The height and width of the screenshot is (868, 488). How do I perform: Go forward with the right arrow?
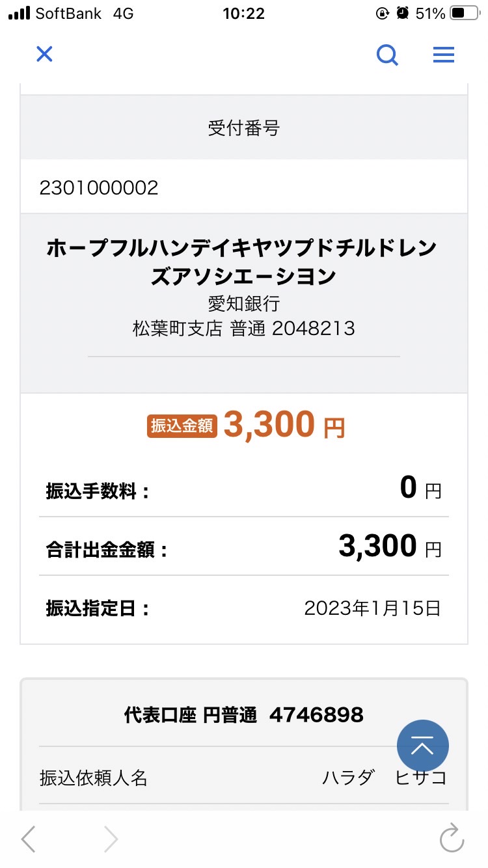111,839
